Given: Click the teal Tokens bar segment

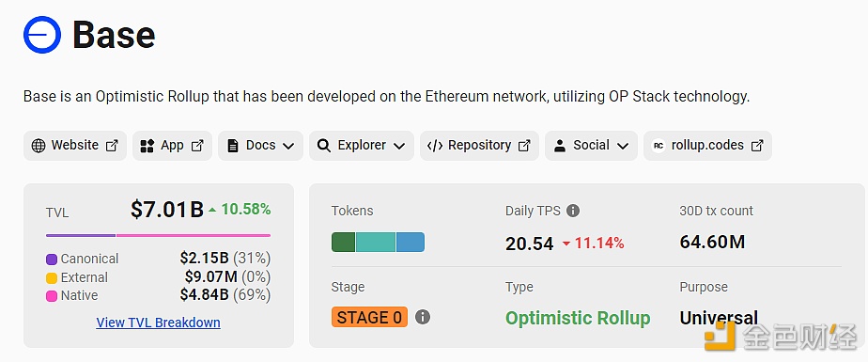Looking at the screenshot, I should 376,243.
